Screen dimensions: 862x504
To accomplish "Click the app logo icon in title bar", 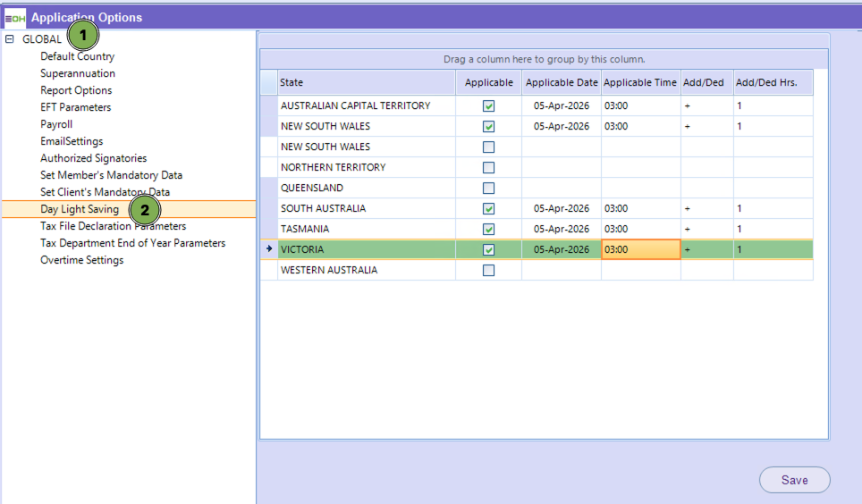I will [x=15, y=17].
